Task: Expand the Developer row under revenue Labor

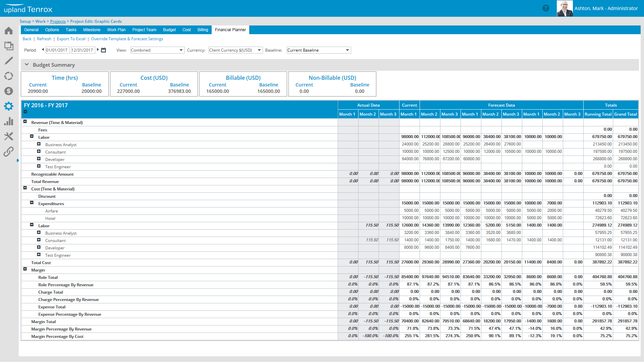Action: (x=39, y=159)
